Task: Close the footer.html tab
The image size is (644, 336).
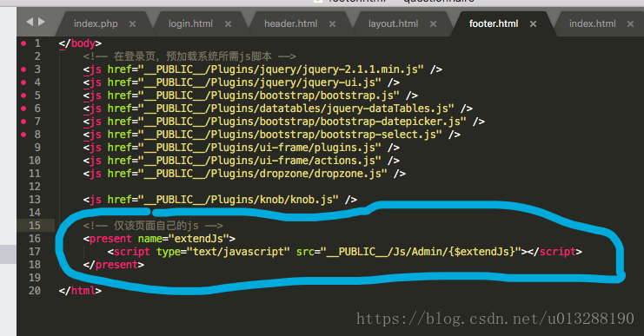Action: (533, 24)
